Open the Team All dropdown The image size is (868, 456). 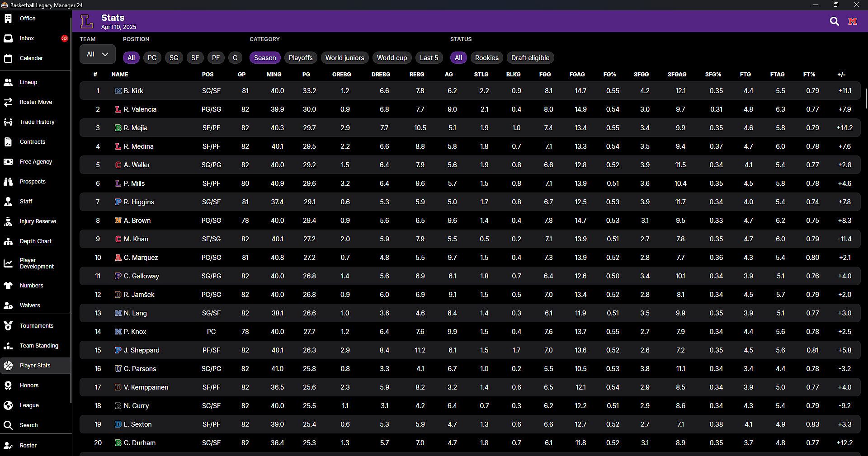tap(98, 54)
